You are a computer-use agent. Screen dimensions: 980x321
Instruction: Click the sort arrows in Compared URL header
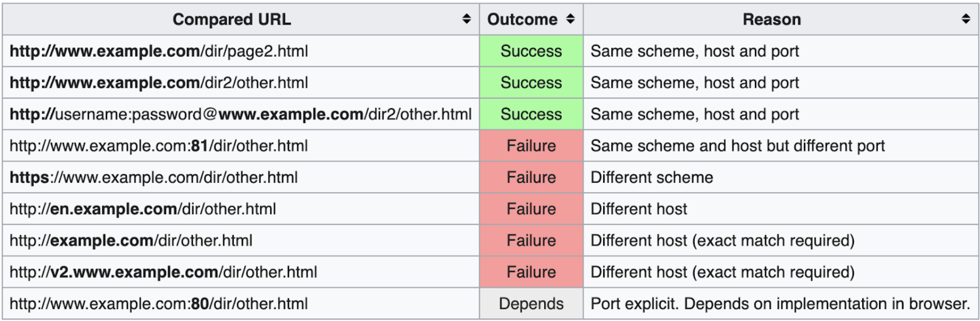(x=466, y=19)
